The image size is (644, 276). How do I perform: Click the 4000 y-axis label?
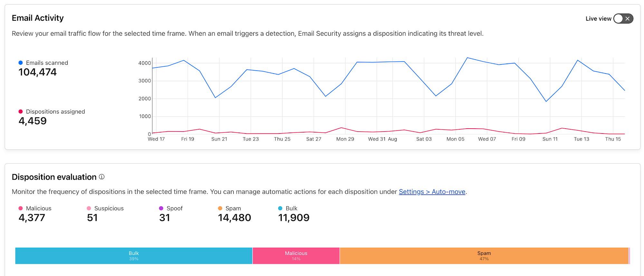pyautogui.click(x=145, y=63)
